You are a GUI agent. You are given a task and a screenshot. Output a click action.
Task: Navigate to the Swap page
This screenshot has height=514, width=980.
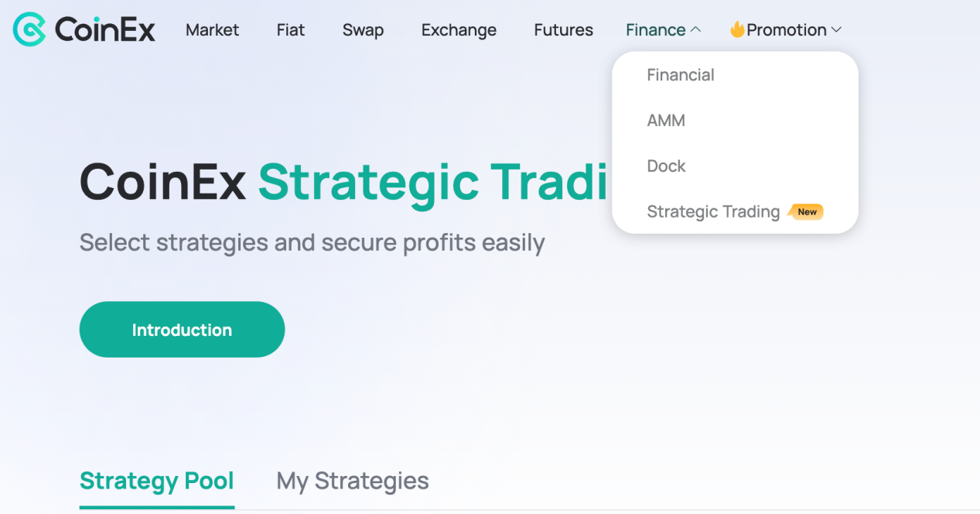(363, 30)
